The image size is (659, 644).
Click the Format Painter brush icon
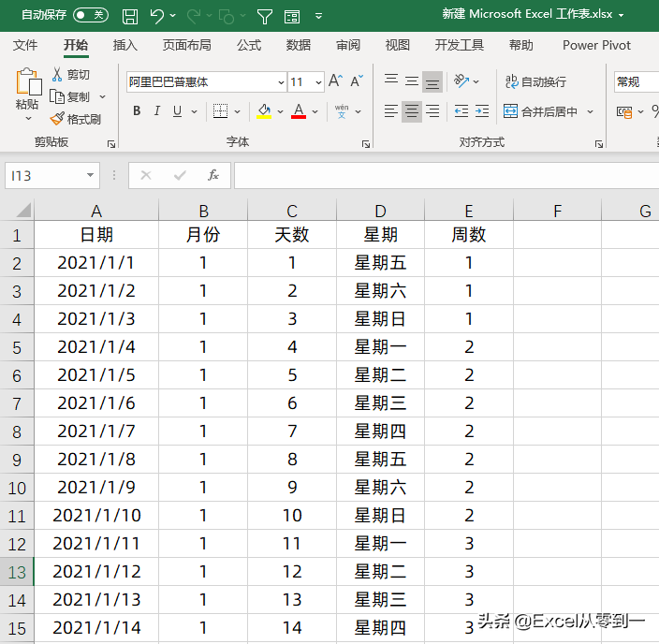(57, 119)
